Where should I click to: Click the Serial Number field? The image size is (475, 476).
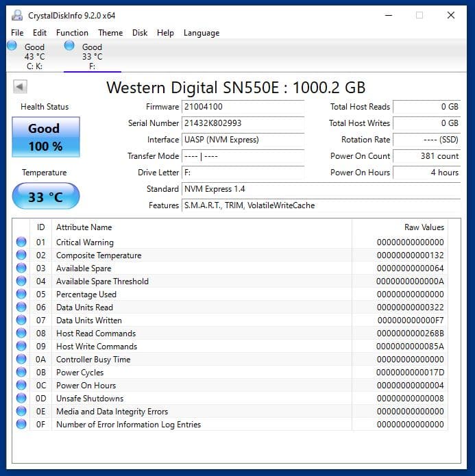(243, 123)
